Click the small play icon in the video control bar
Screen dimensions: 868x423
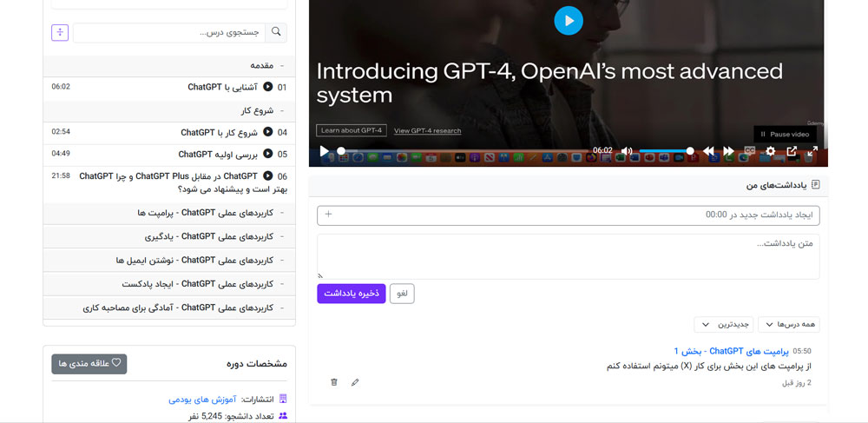click(324, 150)
